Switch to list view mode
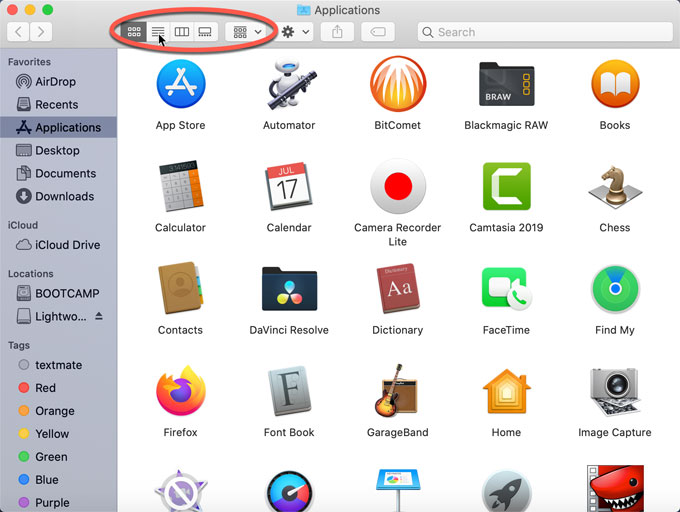Image resolution: width=680 pixels, height=512 pixels. click(x=157, y=32)
